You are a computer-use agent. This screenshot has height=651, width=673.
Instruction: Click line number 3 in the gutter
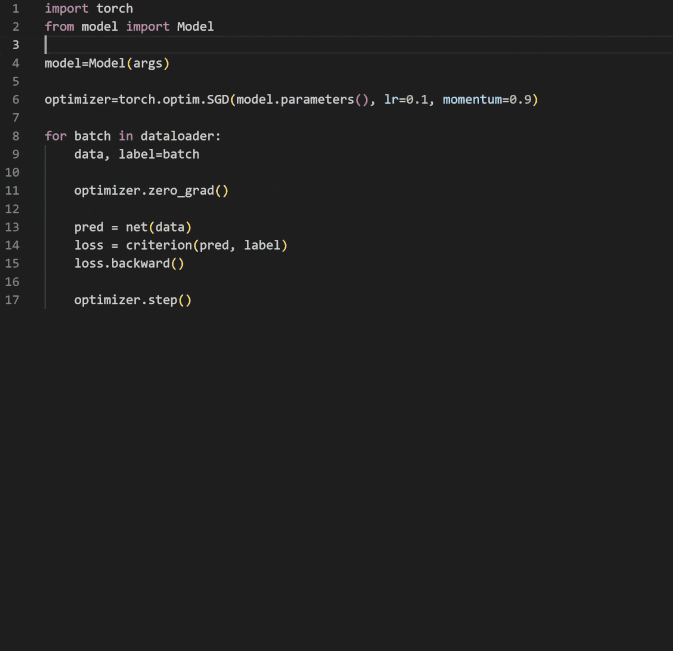click(15, 45)
